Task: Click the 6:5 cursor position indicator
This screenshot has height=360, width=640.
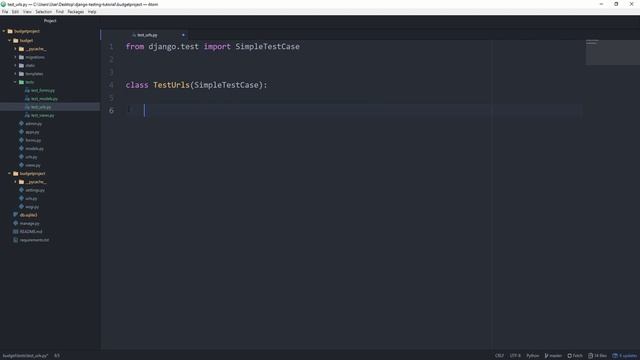Action: pos(57,356)
